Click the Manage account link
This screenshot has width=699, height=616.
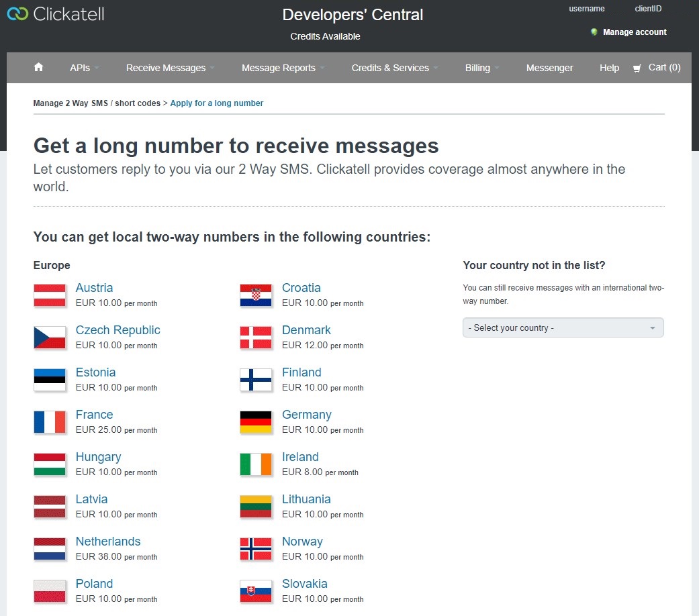(x=635, y=32)
